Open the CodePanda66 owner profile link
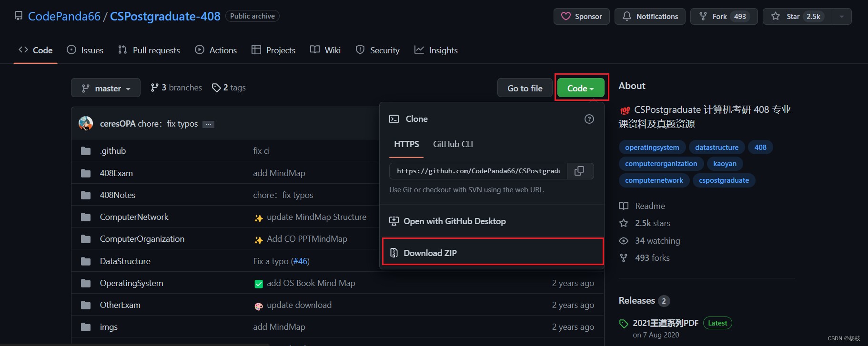The image size is (868, 346). (64, 16)
